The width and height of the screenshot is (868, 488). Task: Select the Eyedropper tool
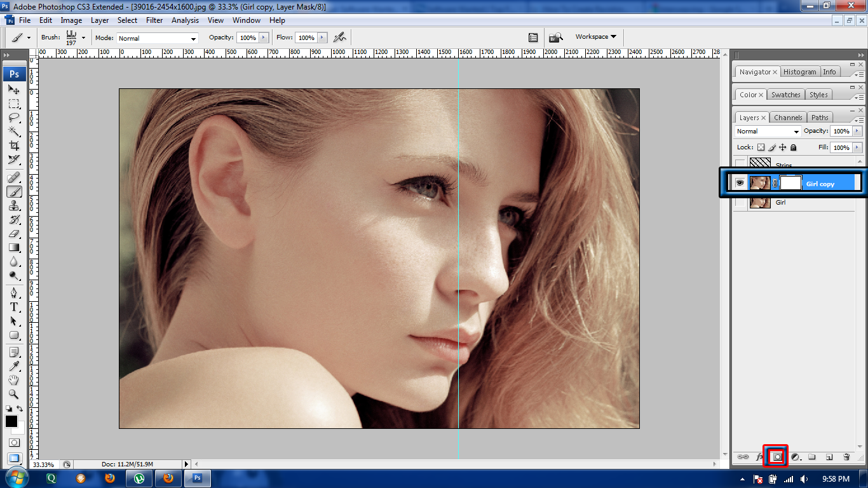[14, 366]
